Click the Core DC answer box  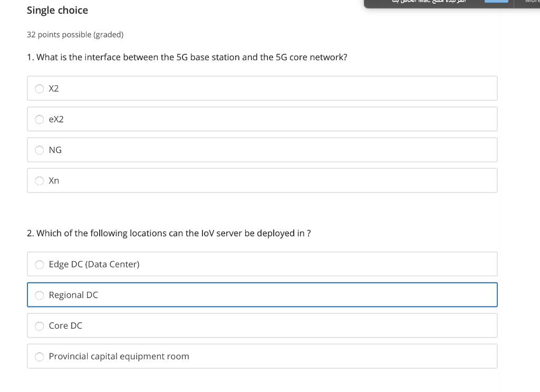262,325
